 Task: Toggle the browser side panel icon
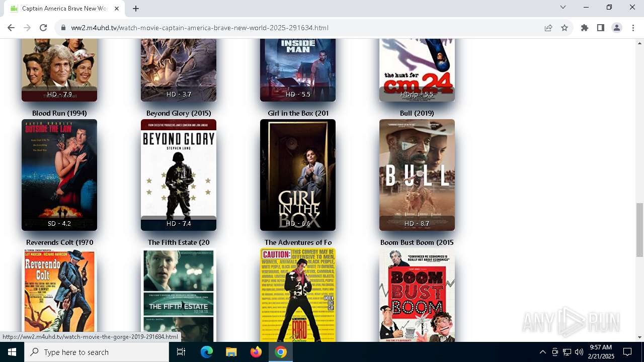click(601, 28)
